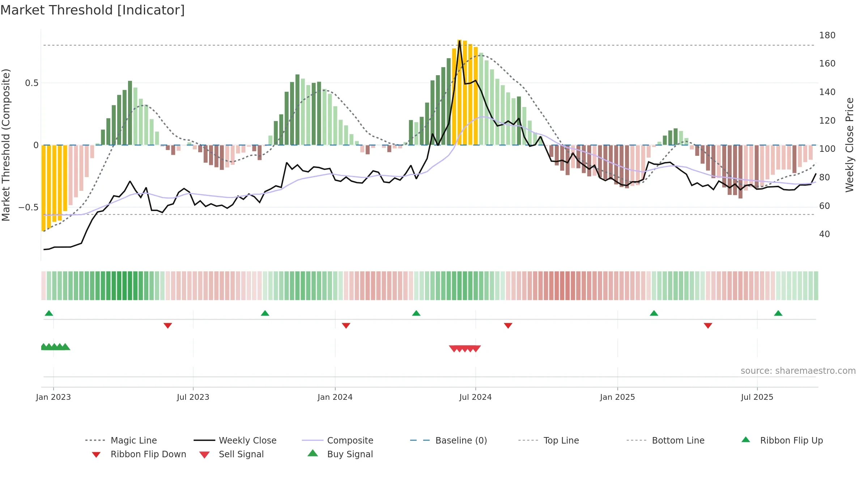Click the Sell Signal cluster near Jul 2024

coord(465,348)
